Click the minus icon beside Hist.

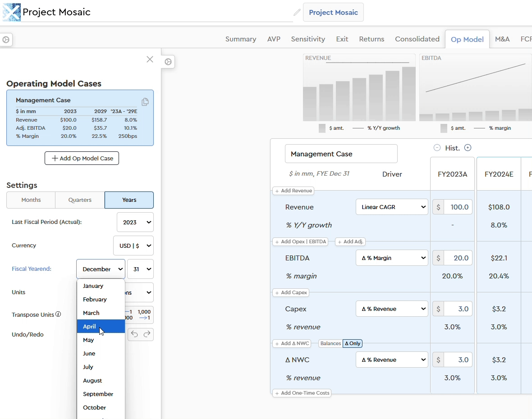(437, 148)
